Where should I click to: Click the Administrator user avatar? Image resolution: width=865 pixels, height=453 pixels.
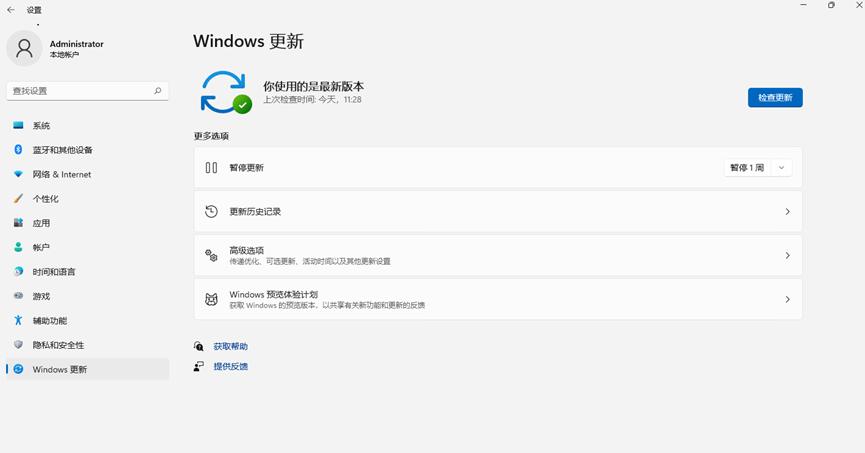pyautogui.click(x=24, y=49)
